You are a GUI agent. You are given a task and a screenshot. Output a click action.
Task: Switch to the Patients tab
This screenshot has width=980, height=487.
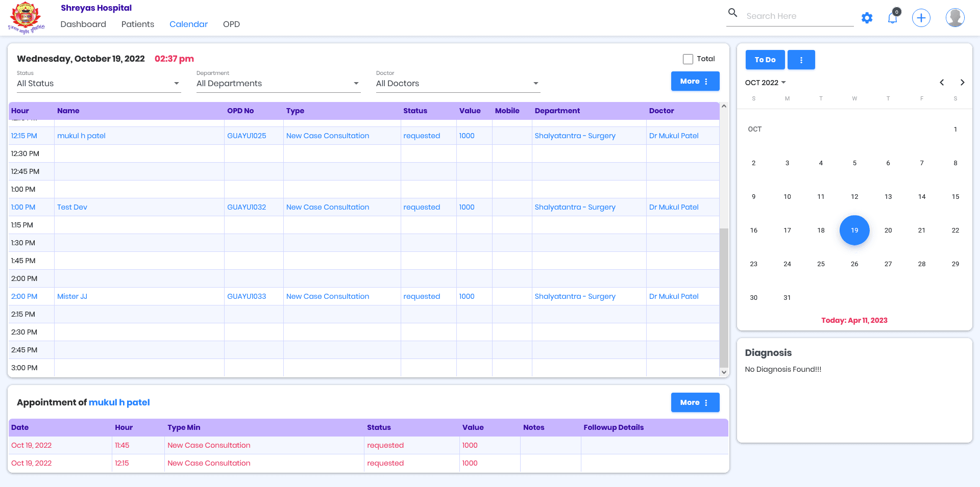point(138,24)
